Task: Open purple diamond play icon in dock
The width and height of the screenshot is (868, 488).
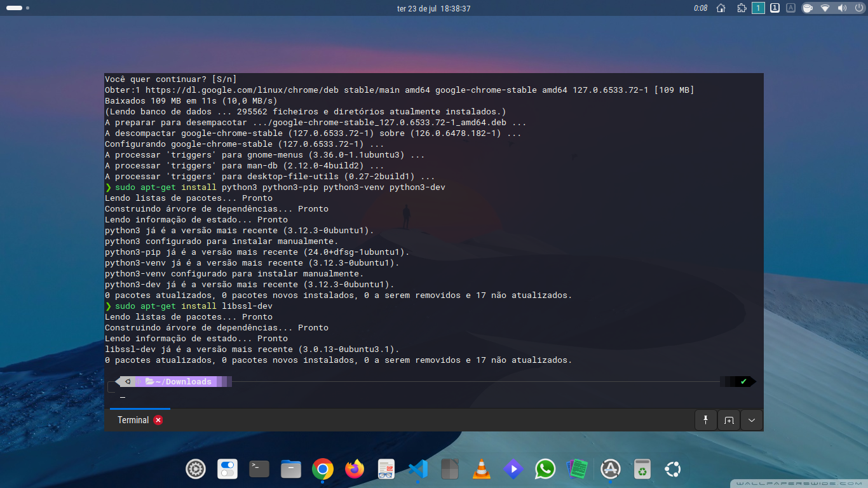Action: click(513, 470)
